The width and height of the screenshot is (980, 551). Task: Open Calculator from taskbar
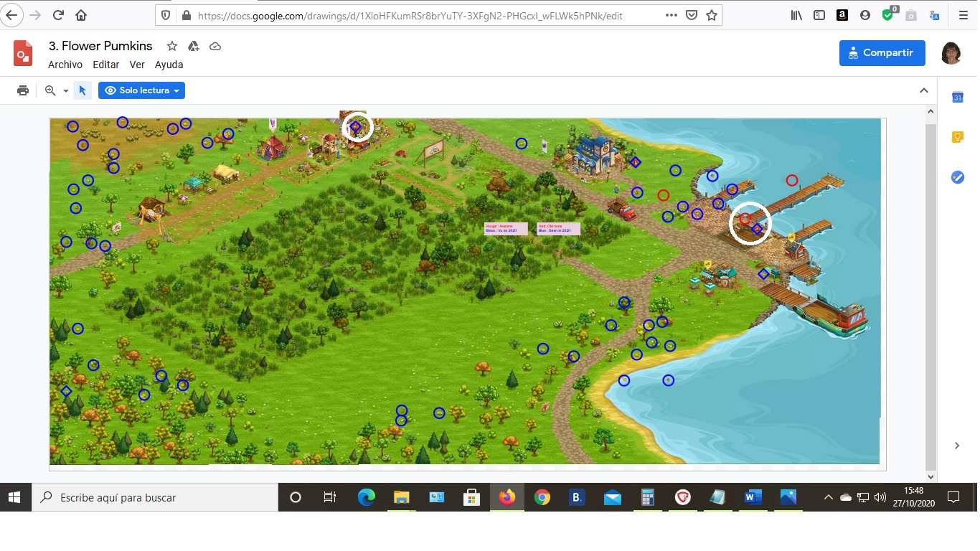pos(647,497)
